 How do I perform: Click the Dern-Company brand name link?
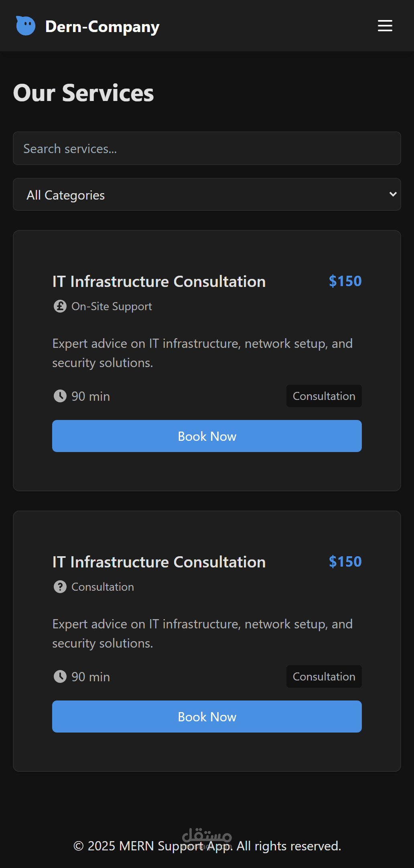click(x=102, y=26)
